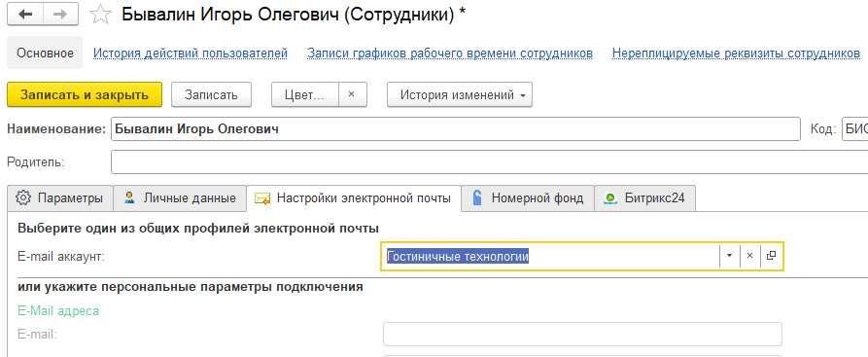Open История действий пользователей link
This screenshot has width=868, height=357.
click(191, 54)
